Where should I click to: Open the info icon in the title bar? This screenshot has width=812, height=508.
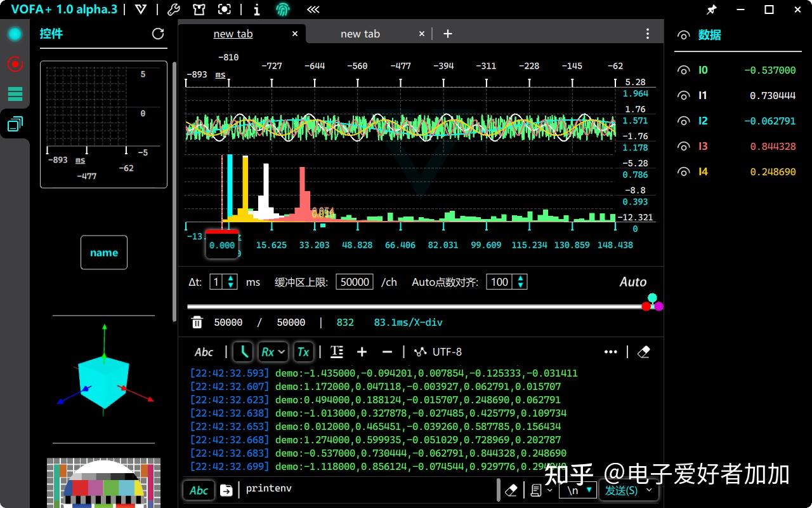257,10
